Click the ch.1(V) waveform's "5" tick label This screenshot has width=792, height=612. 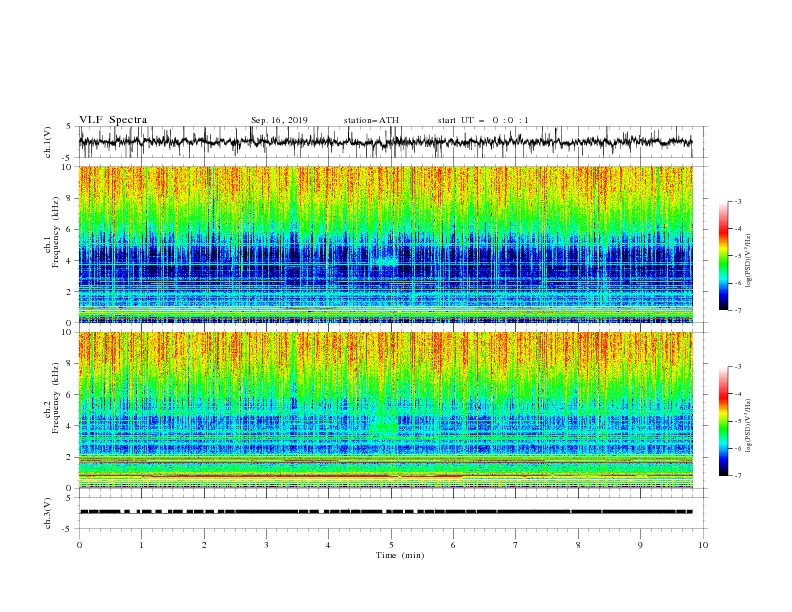[69, 126]
